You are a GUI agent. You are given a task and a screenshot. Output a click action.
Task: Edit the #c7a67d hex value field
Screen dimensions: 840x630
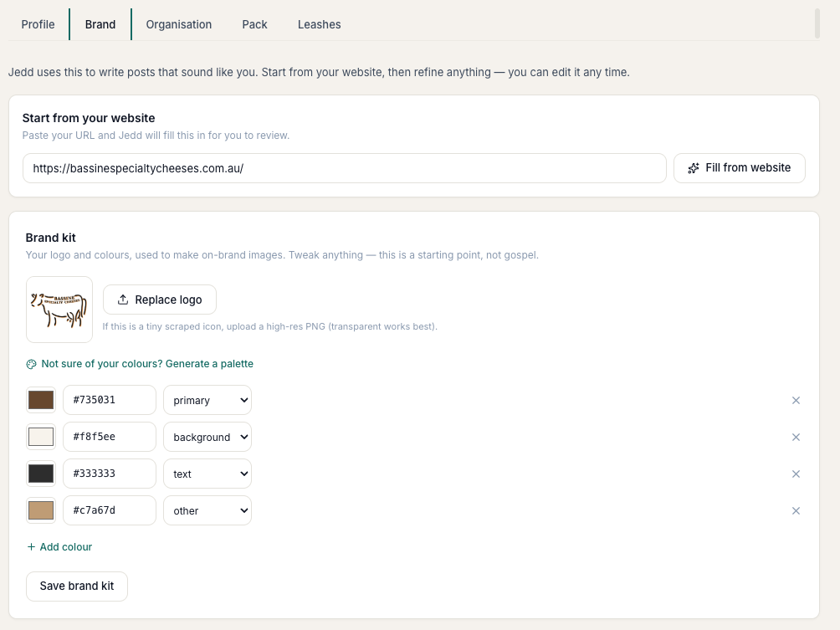pos(110,510)
